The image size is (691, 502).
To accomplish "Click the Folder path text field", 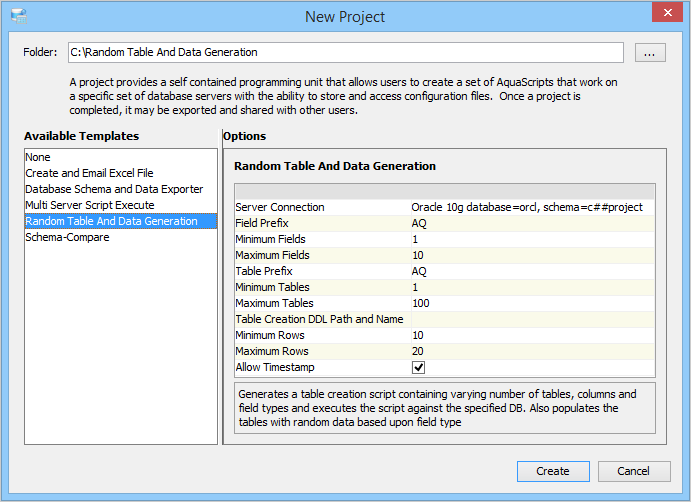I will [344, 52].
